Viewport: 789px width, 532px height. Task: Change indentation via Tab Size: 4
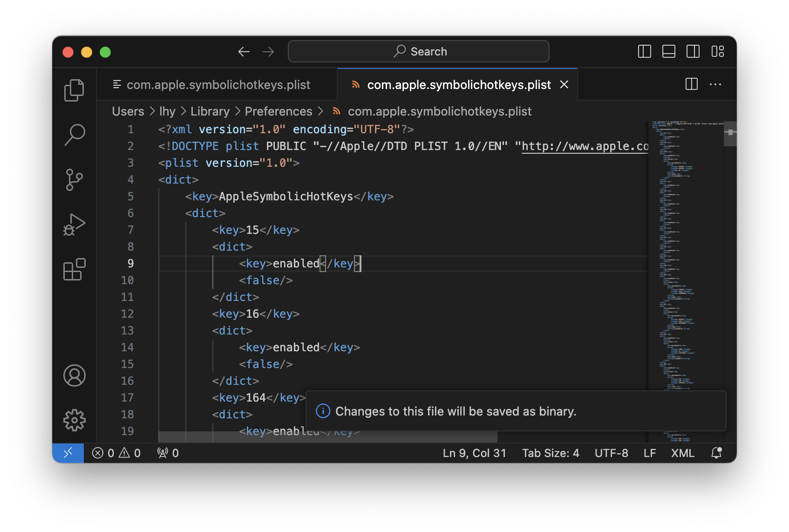pos(551,453)
